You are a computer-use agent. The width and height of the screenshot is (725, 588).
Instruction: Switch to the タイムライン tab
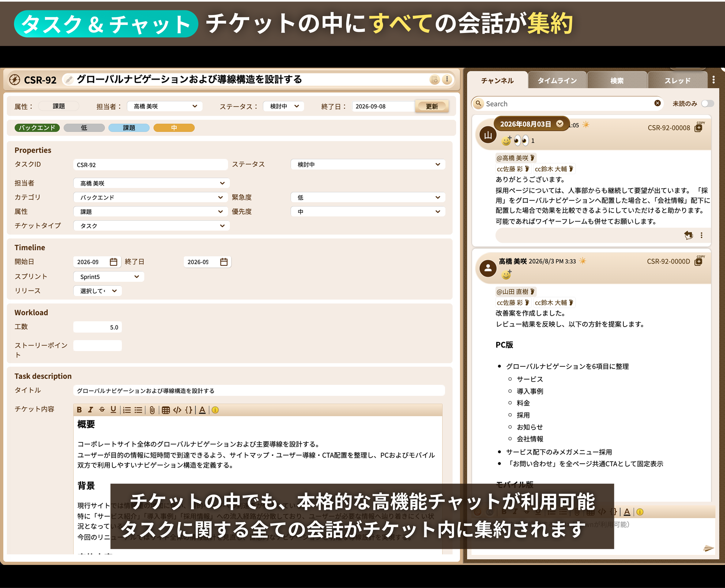tap(557, 81)
